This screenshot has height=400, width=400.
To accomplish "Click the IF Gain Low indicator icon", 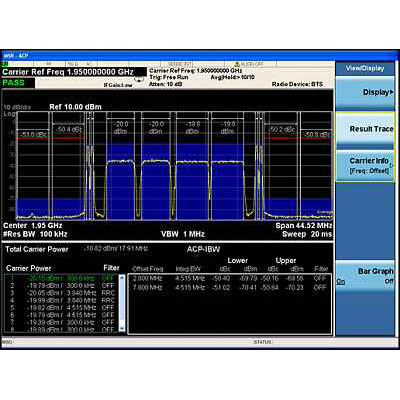I will tap(139, 80).
